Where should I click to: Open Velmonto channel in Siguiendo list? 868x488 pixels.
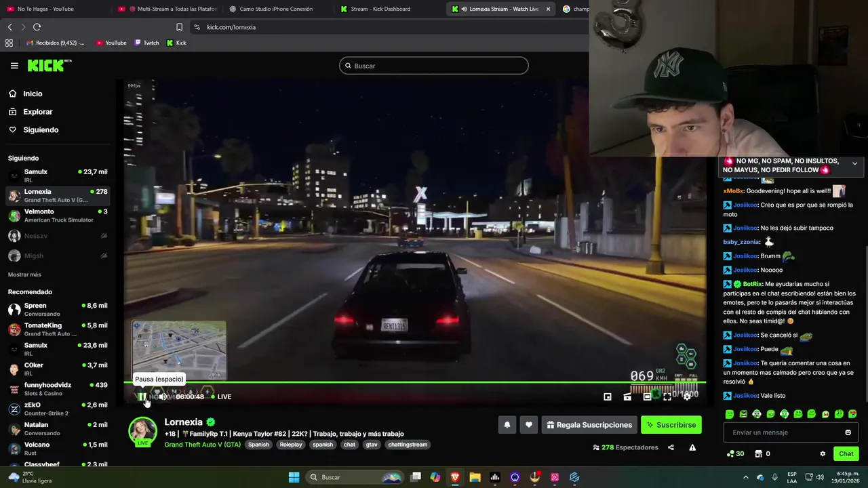(58, 216)
